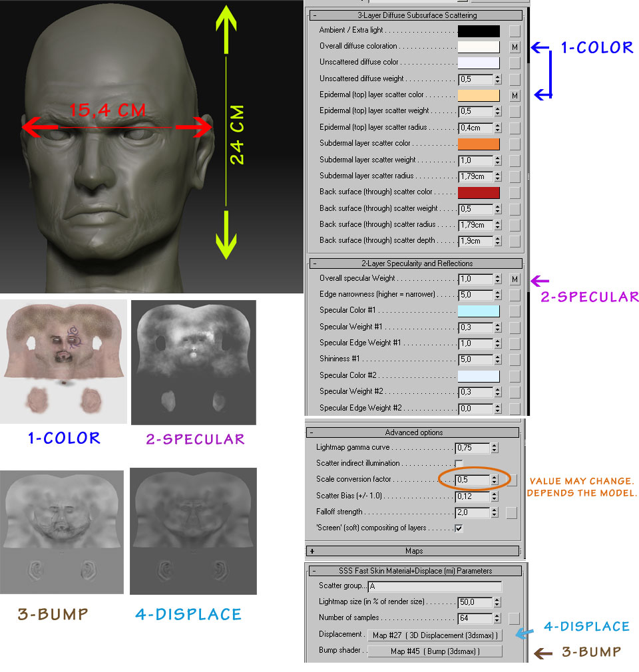Open the M map shortcut for Overall specular Weight
Image resolution: width=639 pixels, height=672 pixels.
click(515, 279)
